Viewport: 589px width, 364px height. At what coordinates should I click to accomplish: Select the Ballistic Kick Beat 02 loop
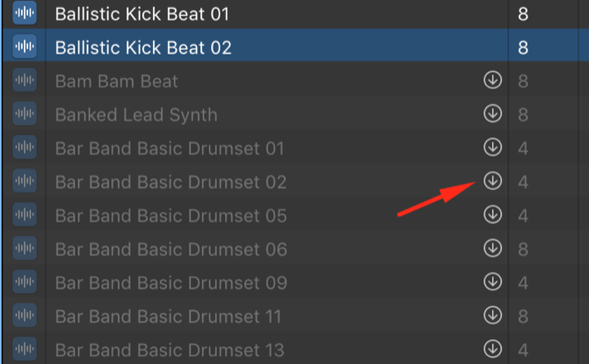click(x=143, y=47)
